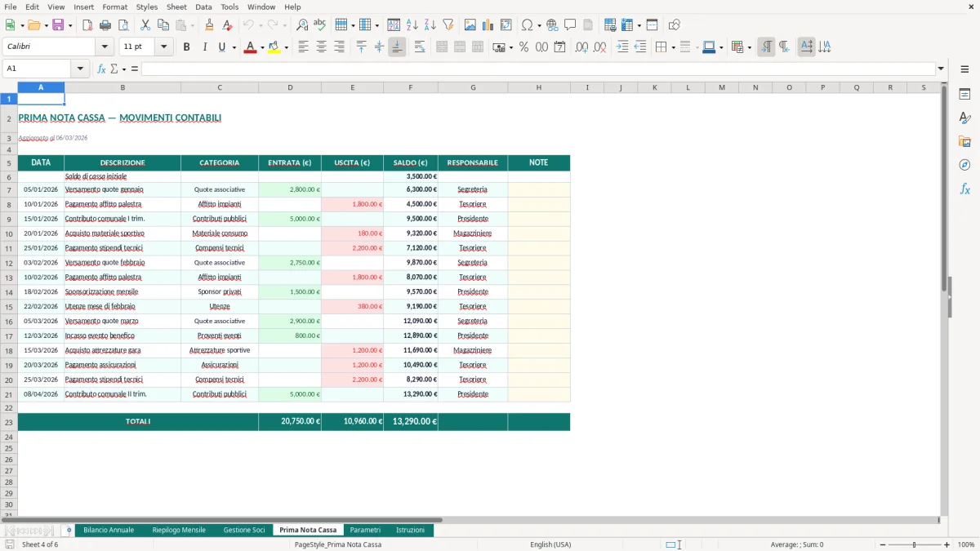
Task: Select column D header
Action: [x=290, y=87]
